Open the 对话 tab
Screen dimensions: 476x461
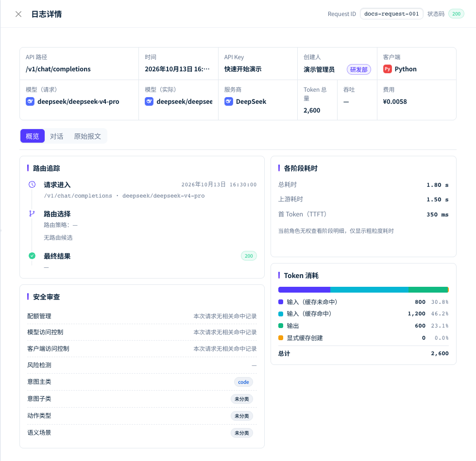(57, 136)
